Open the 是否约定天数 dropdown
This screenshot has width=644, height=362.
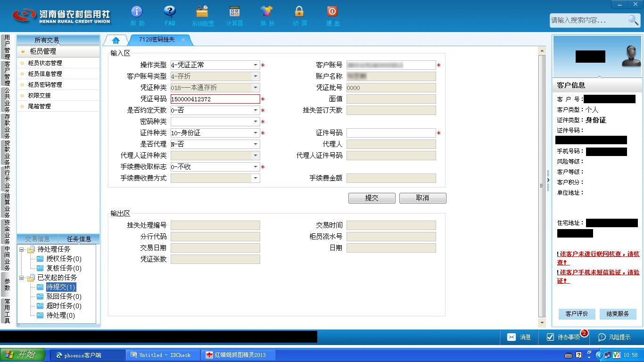256,110
